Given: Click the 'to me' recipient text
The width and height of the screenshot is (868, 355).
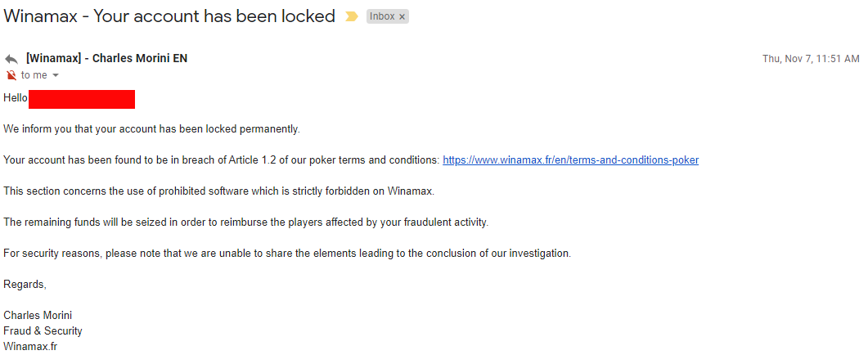Looking at the screenshot, I should [x=34, y=75].
